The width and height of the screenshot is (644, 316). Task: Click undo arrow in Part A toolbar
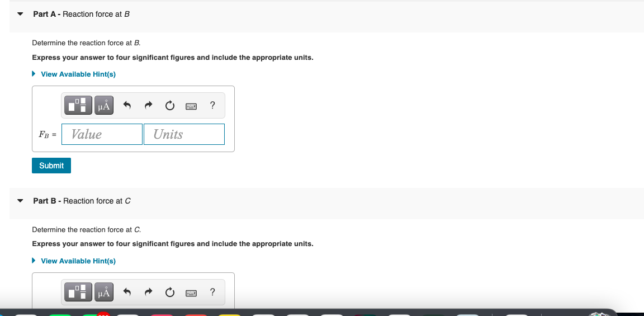coord(127,106)
